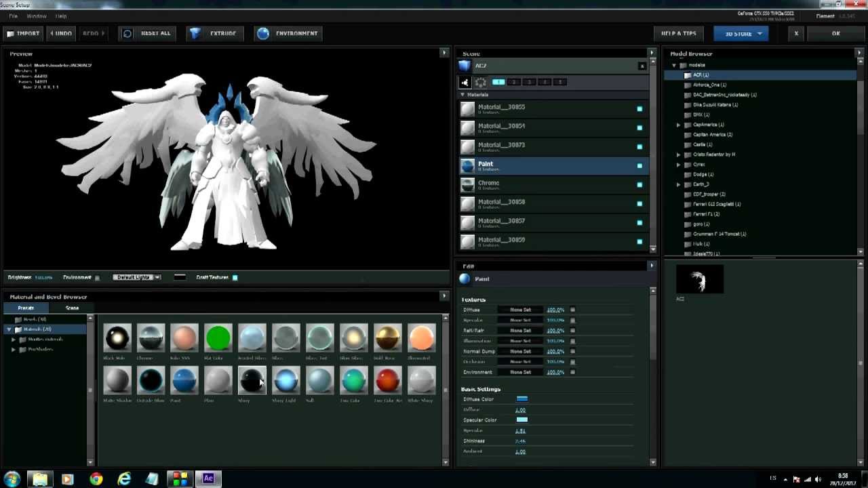Select the black Shiny preset under cursor
Screen dimensions: 868x488
pyautogui.click(x=252, y=380)
